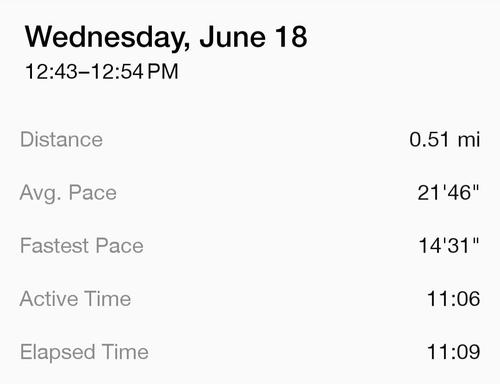Open the 21'46" average pace value
The image size is (500, 384).
pos(448,192)
